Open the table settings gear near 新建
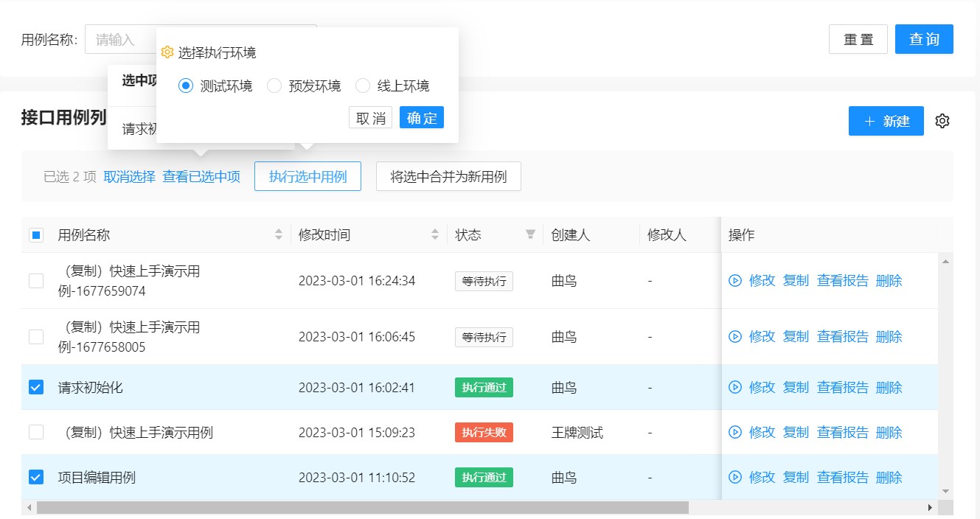 pos(942,120)
